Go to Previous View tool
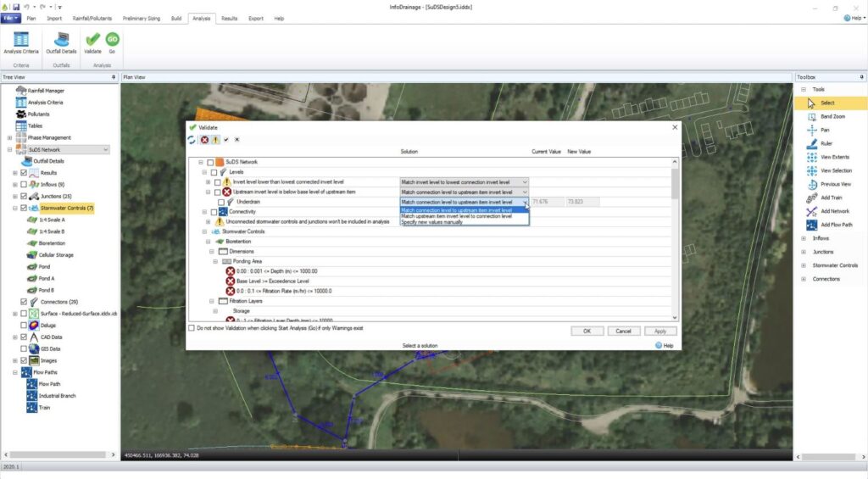 tap(835, 185)
